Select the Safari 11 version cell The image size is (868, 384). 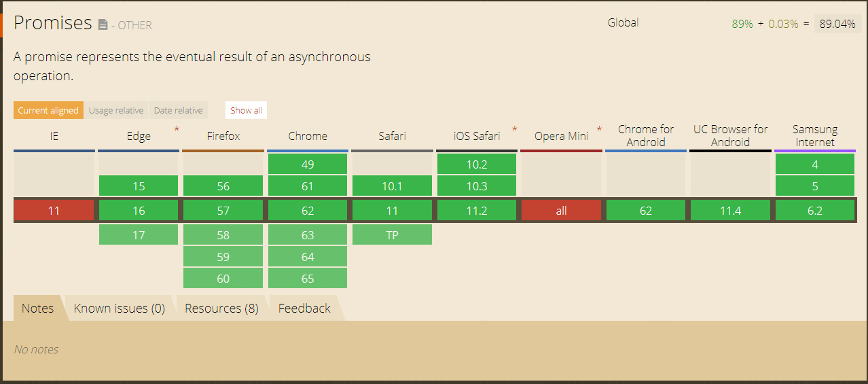(x=393, y=211)
